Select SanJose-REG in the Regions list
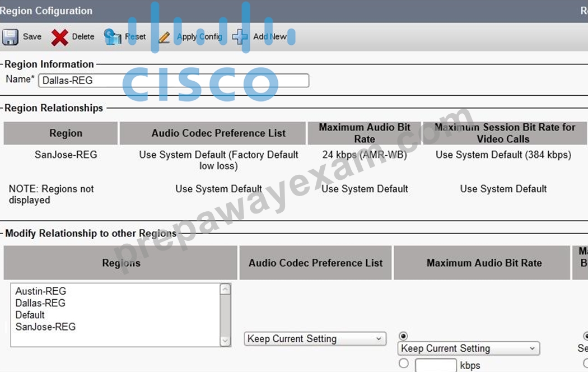Viewport: 588px width, 372px height. click(x=45, y=327)
